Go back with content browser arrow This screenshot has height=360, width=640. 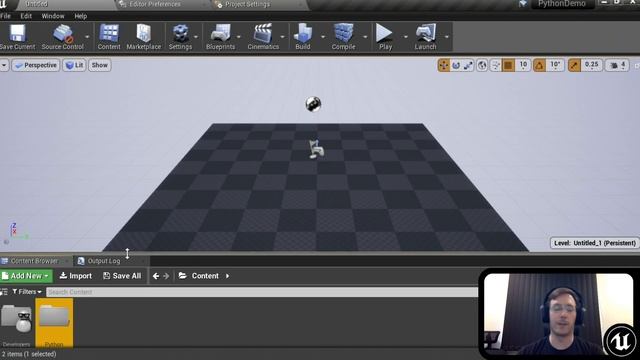click(x=156, y=276)
